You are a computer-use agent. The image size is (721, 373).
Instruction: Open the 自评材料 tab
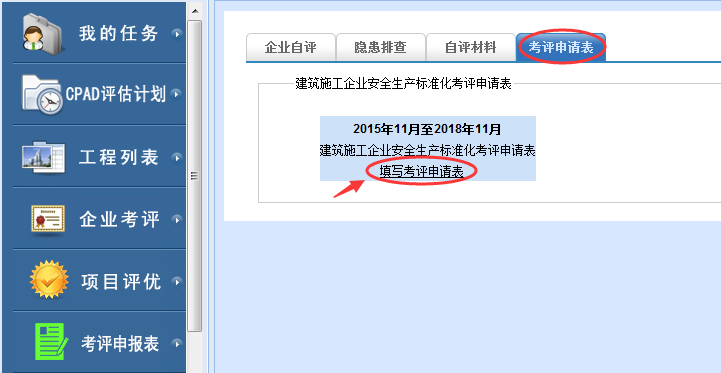(470, 47)
